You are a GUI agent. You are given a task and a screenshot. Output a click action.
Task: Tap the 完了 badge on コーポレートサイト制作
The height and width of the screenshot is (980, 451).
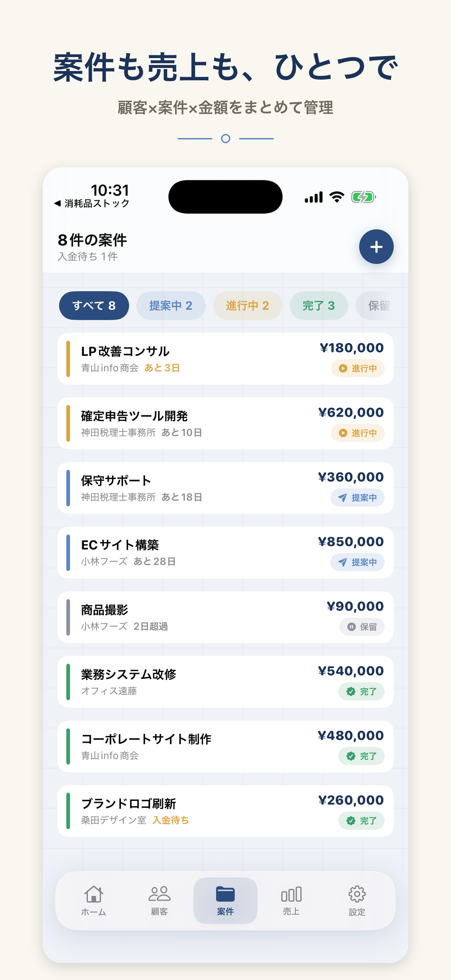point(361,756)
